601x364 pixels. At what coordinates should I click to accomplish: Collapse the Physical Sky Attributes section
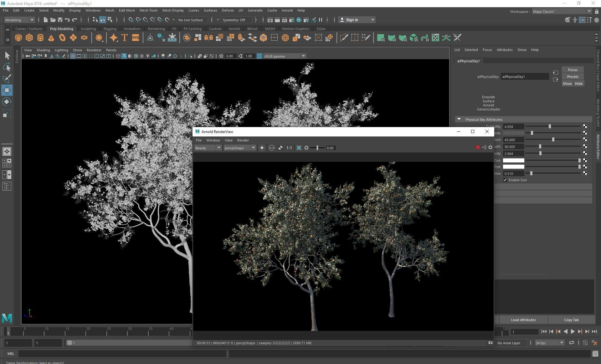coord(459,119)
